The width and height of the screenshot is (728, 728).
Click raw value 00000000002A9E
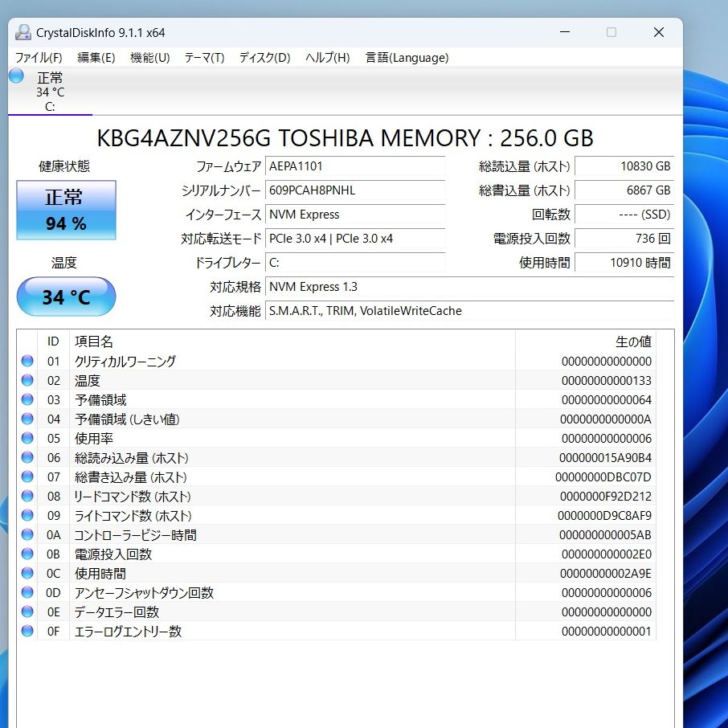(605, 574)
